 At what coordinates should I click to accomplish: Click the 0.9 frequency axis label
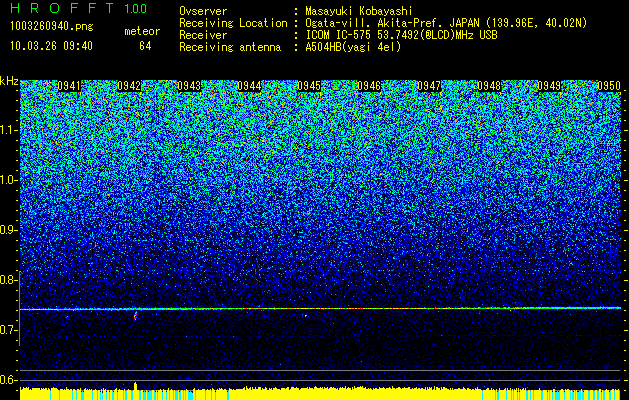pyautogui.click(x=8, y=230)
